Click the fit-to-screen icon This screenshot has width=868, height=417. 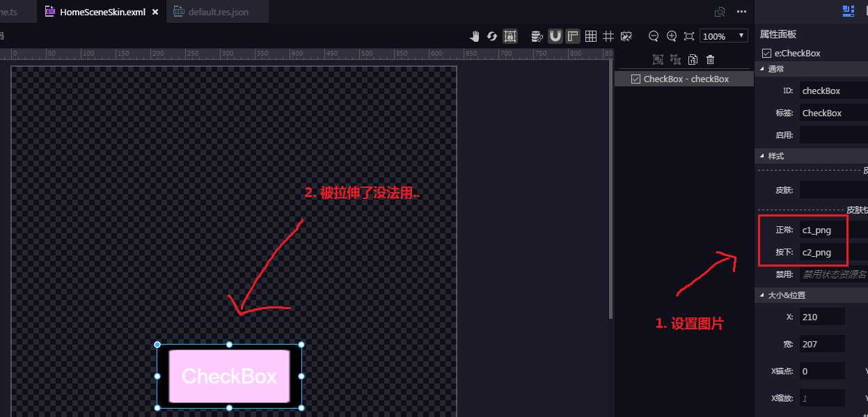pyautogui.click(x=689, y=36)
